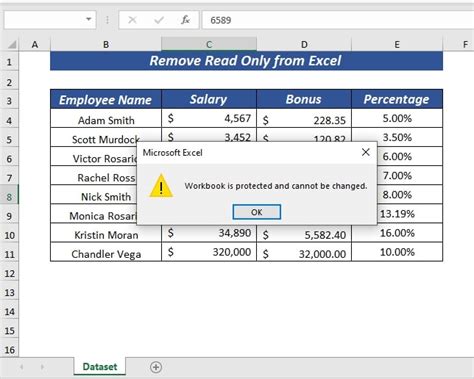This screenshot has height=379, width=474.
Task: Switch to the Dataset sheet tab
Action: coord(100,367)
